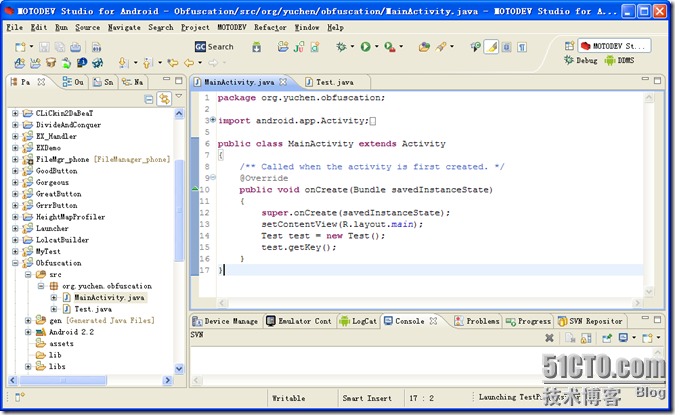Expand the folded import on line 3

click(213, 120)
